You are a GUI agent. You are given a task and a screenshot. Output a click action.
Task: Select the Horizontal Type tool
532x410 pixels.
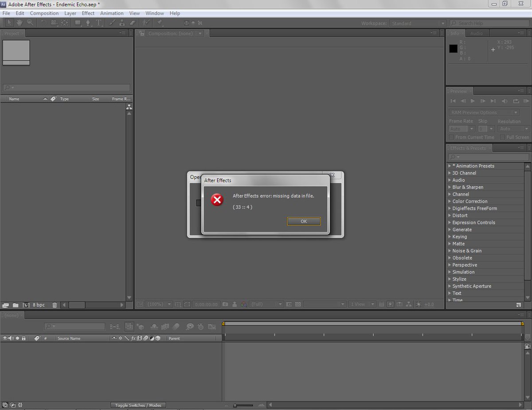click(98, 23)
